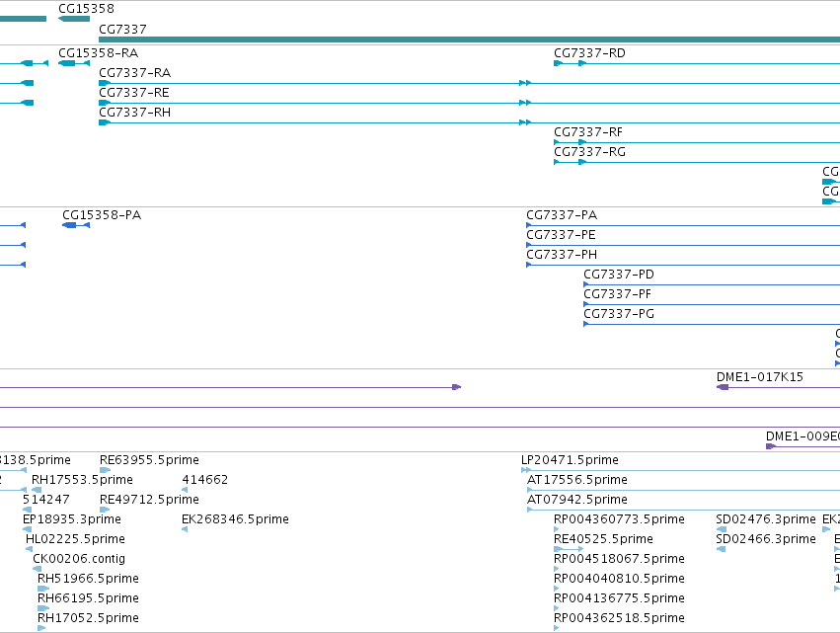Select EST AT07942.5prime label

point(577,500)
